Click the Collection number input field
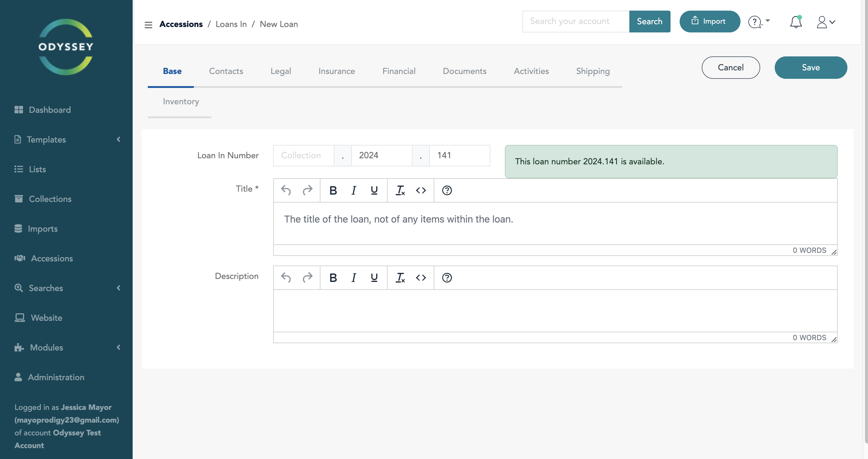This screenshot has height=459, width=868. (x=303, y=156)
